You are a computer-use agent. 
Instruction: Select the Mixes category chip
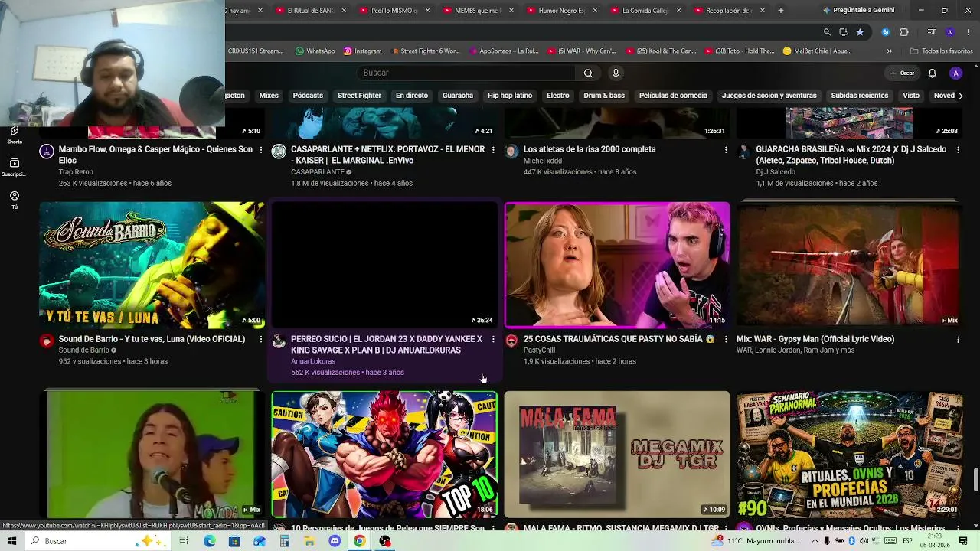point(269,96)
